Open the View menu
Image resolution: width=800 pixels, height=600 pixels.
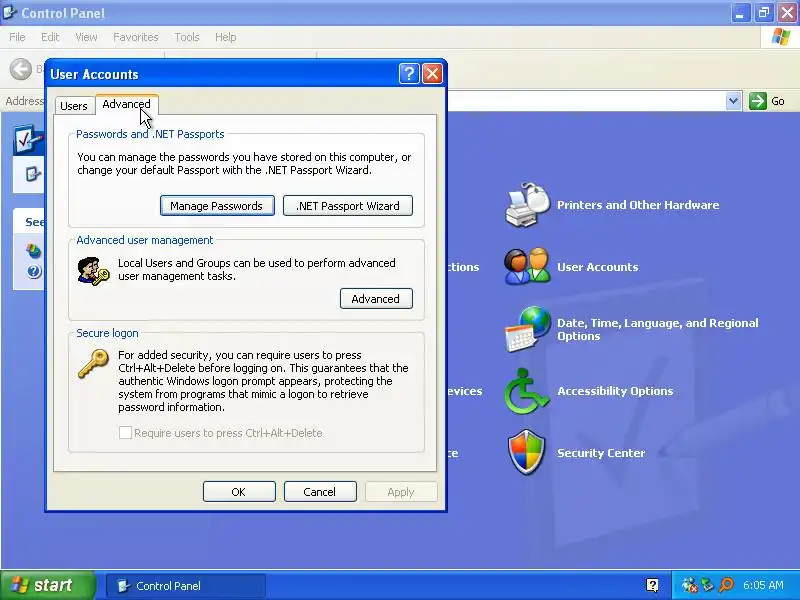[86, 37]
